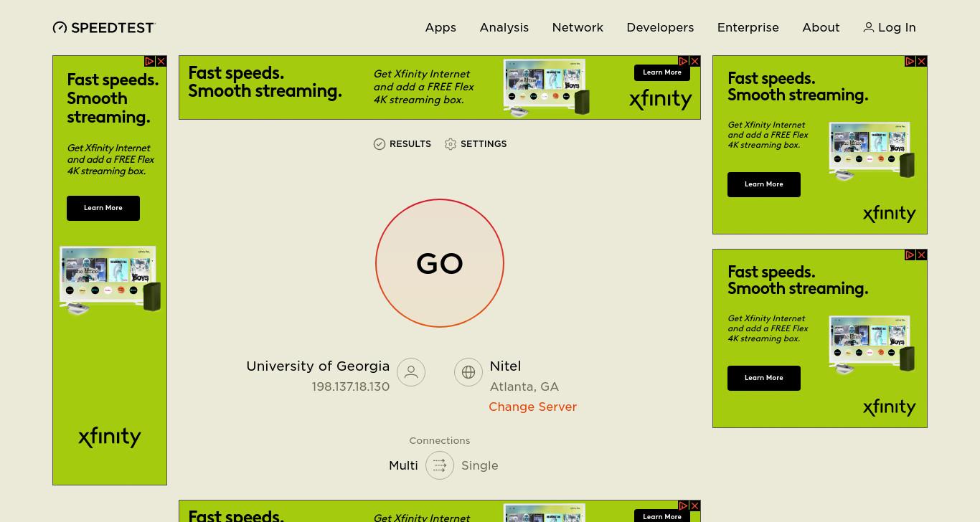980x522 pixels.
Task: Click Atlanta, GA server location
Action: [x=524, y=386]
